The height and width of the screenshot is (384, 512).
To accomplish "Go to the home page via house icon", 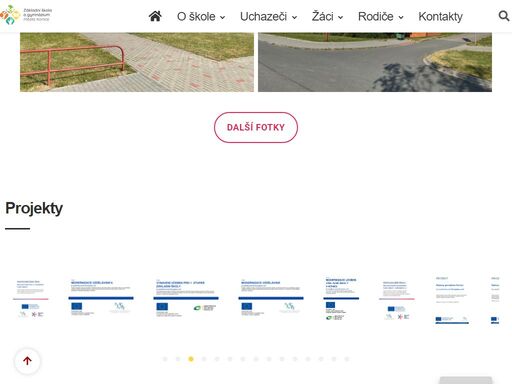I will point(155,16).
